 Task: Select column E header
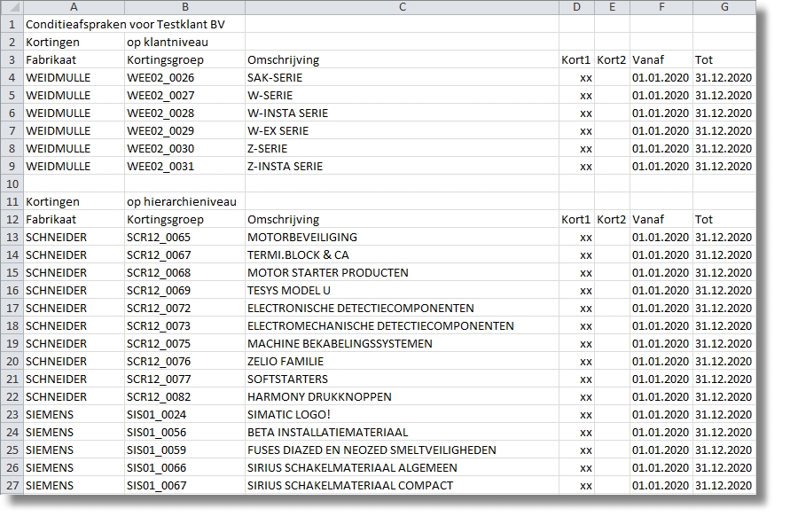[612, 7]
